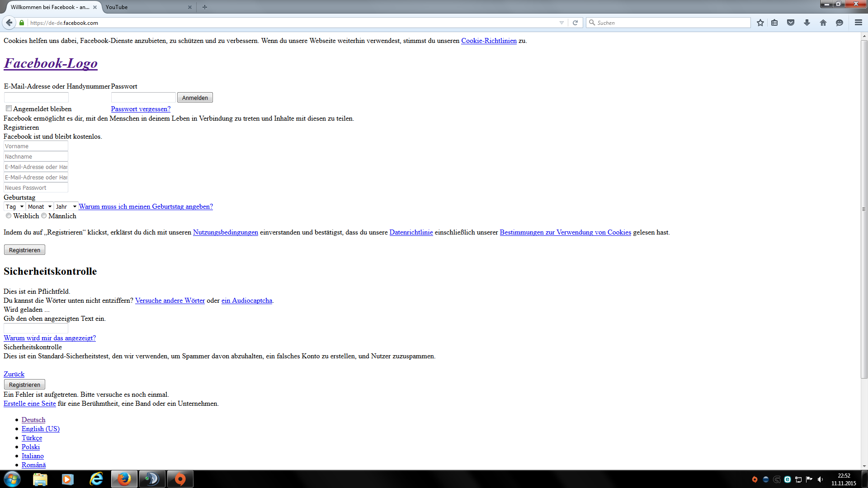This screenshot has width=868, height=488.
Task: Open the ESET tray icon
Action: pos(788,479)
